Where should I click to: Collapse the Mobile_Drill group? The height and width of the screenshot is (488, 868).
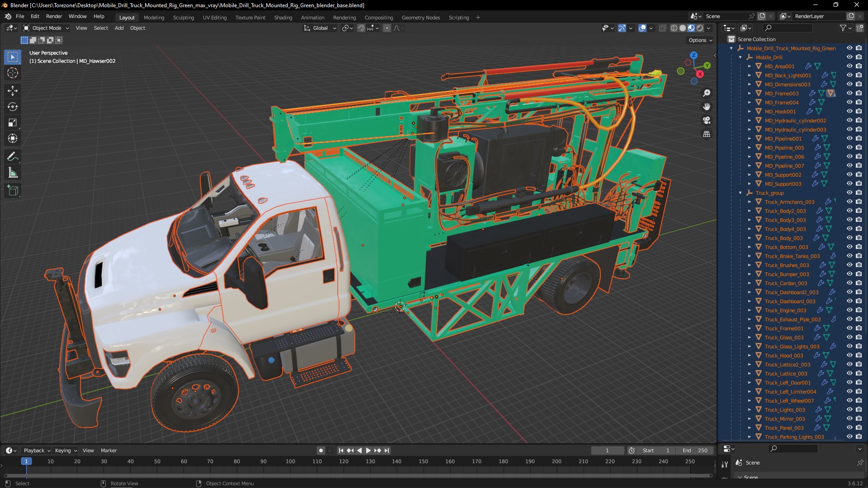click(x=741, y=57)
